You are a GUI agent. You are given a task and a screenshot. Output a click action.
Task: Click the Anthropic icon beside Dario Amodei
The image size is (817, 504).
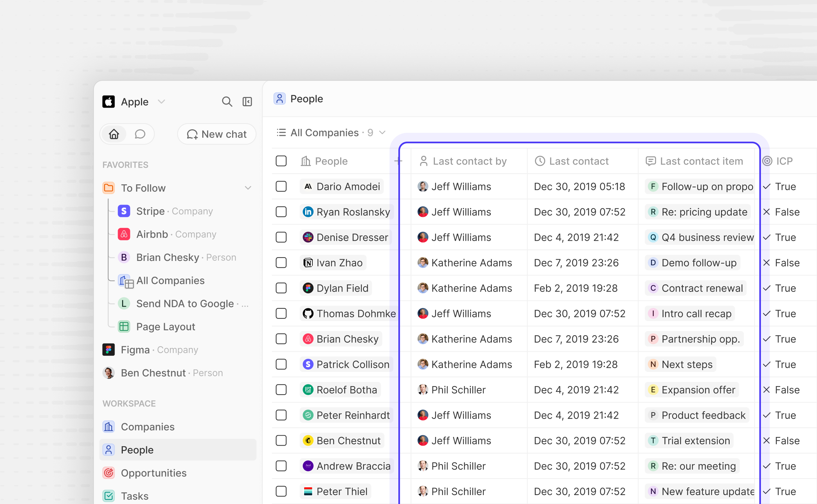point(308,186)
